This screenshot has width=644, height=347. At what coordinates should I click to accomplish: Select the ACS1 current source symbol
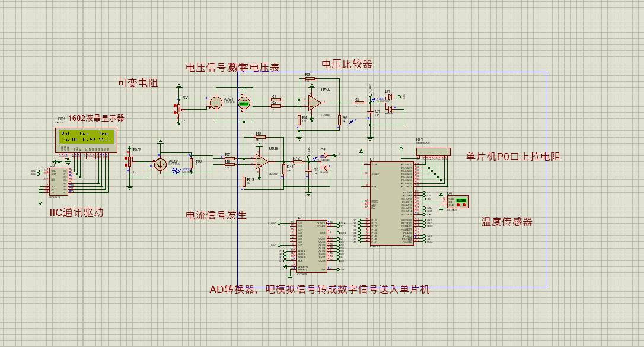click(x=160, y=165)
